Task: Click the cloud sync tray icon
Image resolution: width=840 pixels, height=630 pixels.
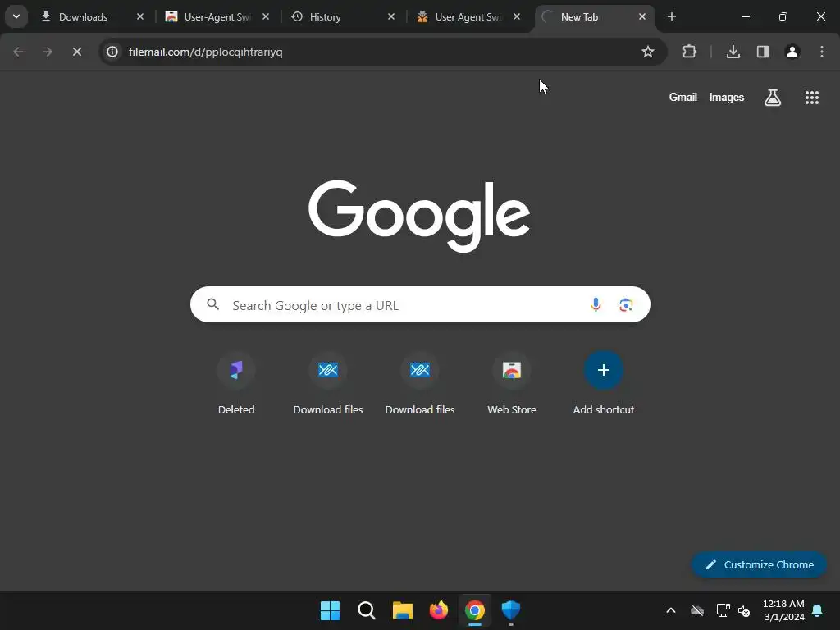Action: (697, 610)
